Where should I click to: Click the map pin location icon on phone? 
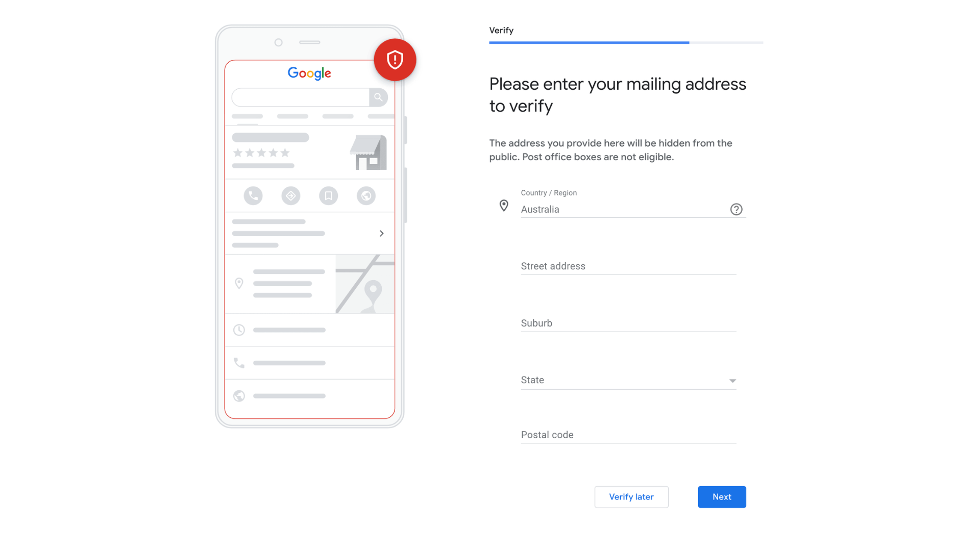pos(239,283)
